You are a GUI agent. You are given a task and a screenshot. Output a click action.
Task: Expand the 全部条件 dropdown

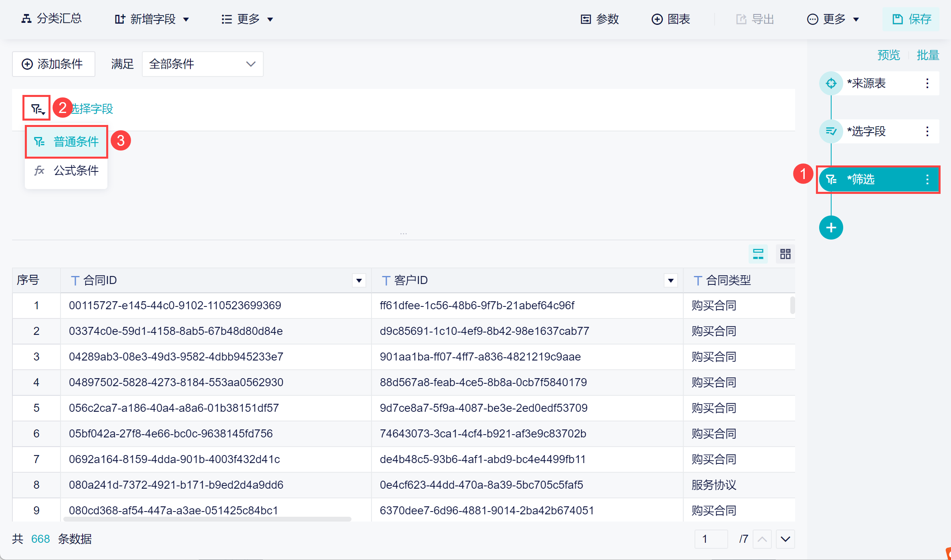pyautogui.click(x=202, y=64)
